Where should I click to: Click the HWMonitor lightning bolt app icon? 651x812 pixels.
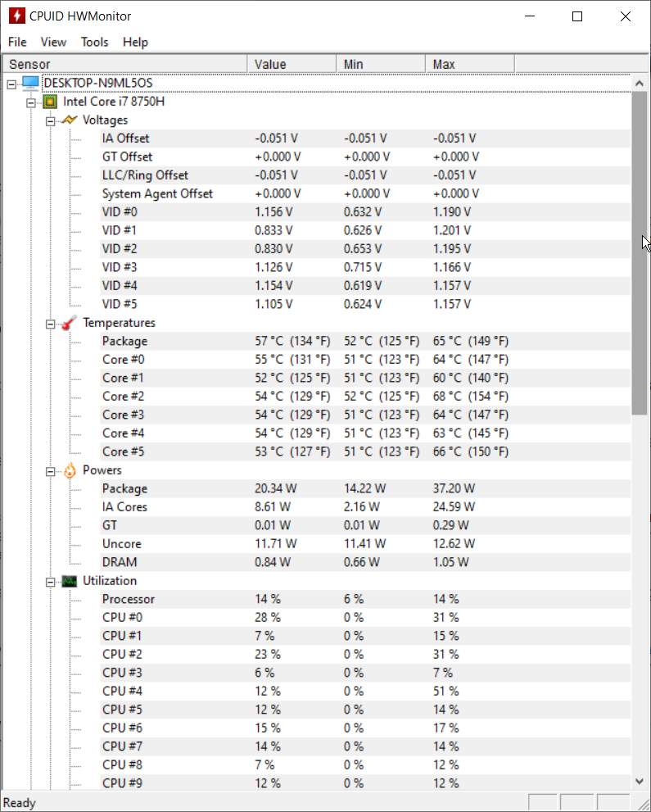[x=16, y=16]
